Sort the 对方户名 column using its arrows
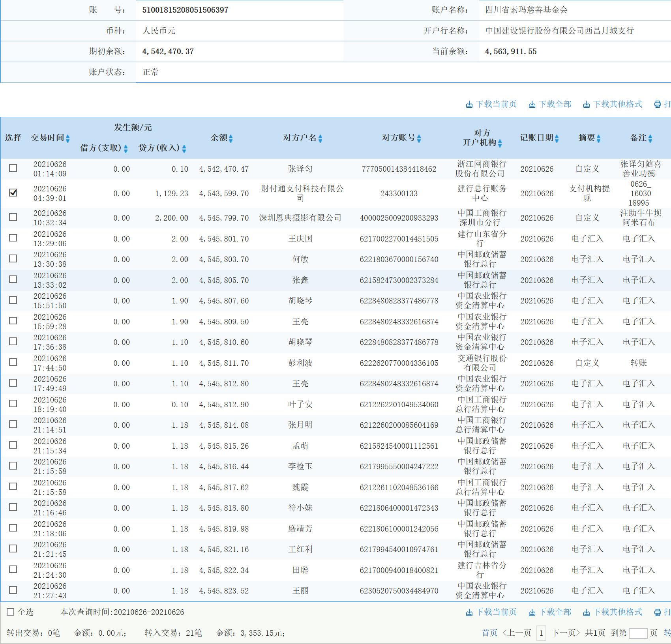The width and height of the screenshot is (671, 644). [x=321, y=139]
